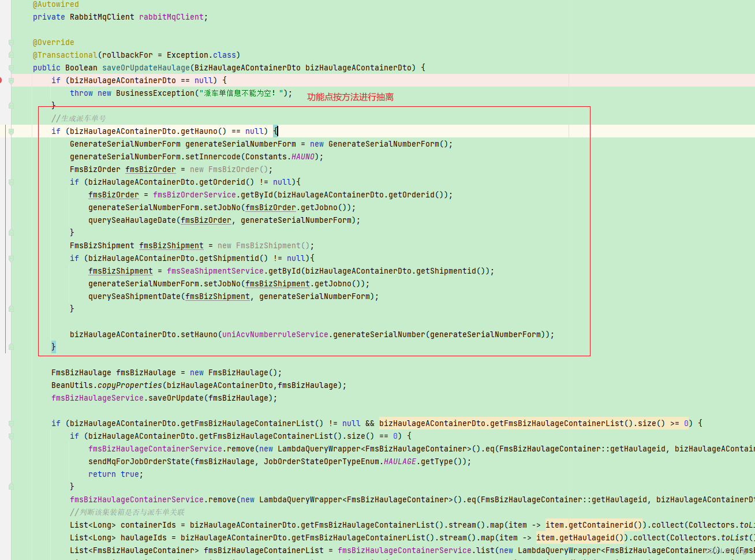Place caret after the opening brace on getHauno line
The height and width of the screenshot is (560, 755).
278,131
